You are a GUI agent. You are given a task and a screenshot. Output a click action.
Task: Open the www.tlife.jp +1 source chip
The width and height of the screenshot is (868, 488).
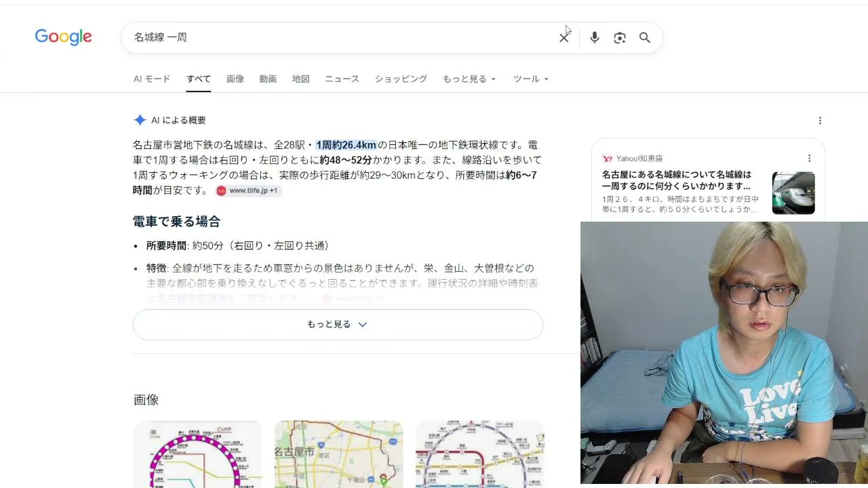tap(248, 191)
